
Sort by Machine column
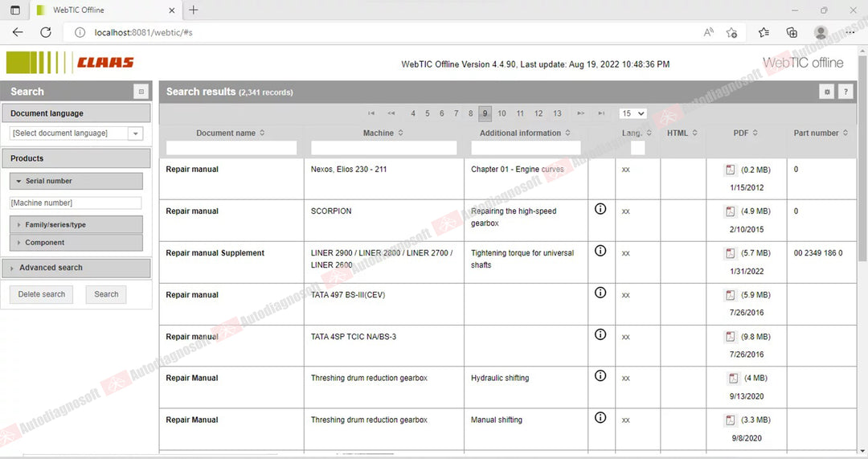coord(400,133)
